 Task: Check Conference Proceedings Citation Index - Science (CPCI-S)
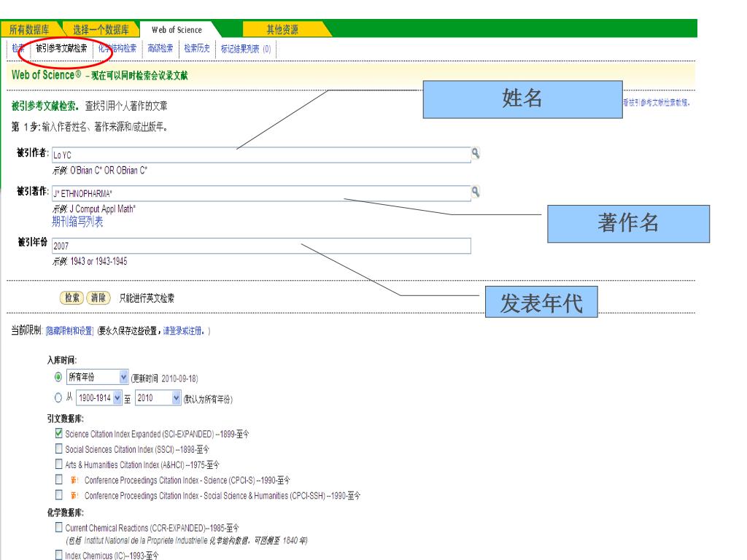click(58, 479)
